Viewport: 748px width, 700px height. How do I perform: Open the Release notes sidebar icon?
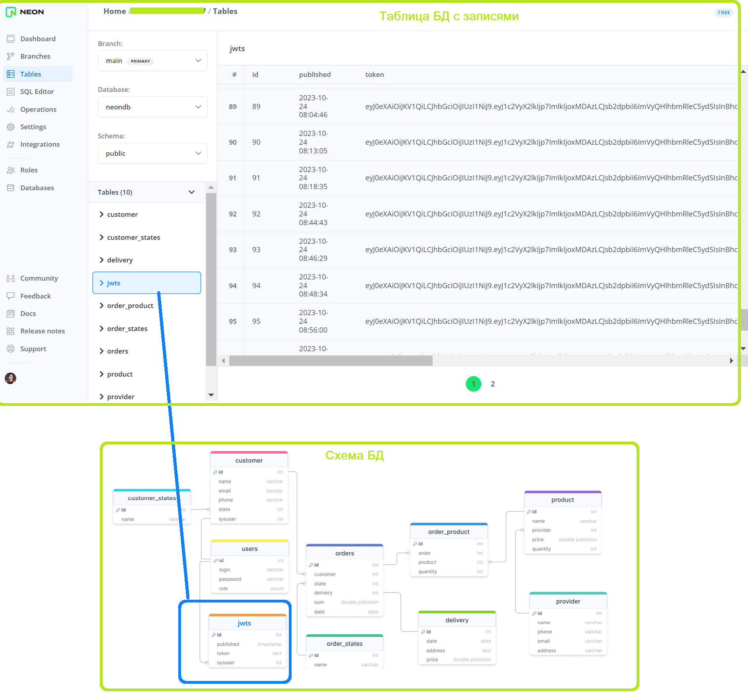click(11, 331)
